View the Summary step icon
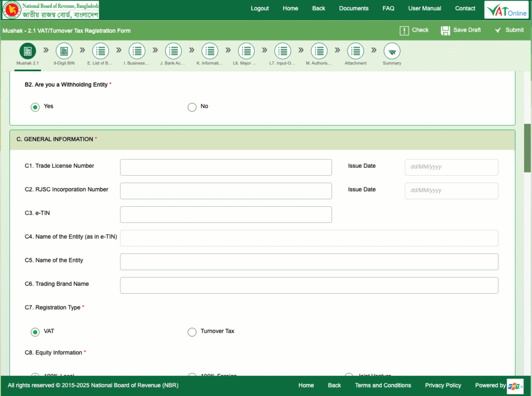The image size is (532, 396). click(392, 51)
